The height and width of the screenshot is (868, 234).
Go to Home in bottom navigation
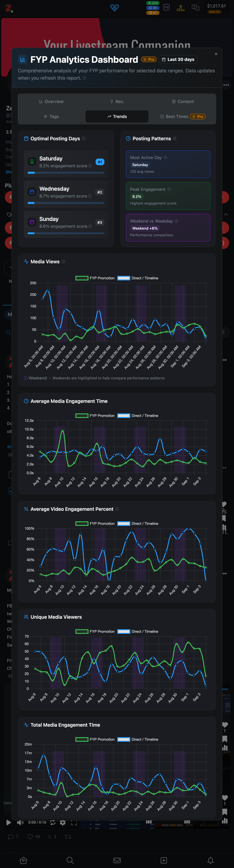click(x=23, y=860)
